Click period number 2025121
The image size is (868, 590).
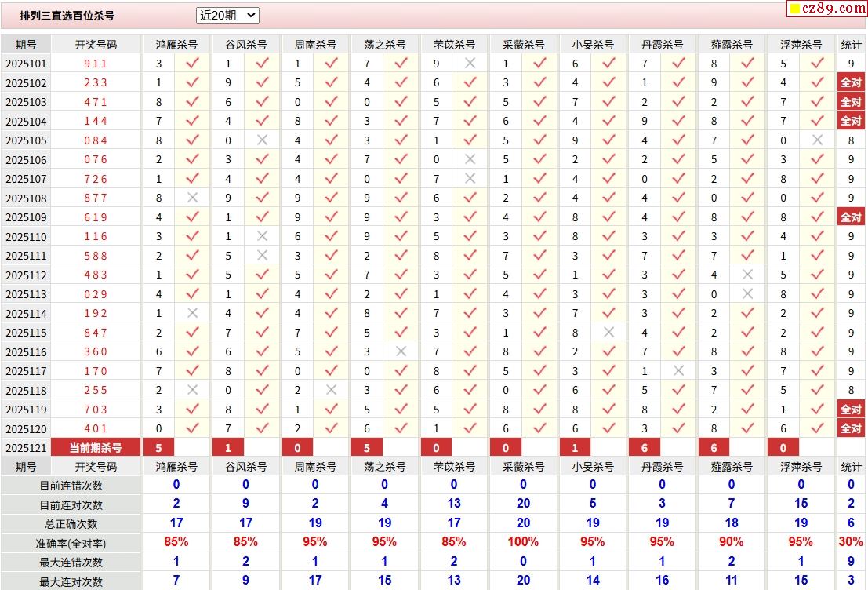tap(26, 448)
